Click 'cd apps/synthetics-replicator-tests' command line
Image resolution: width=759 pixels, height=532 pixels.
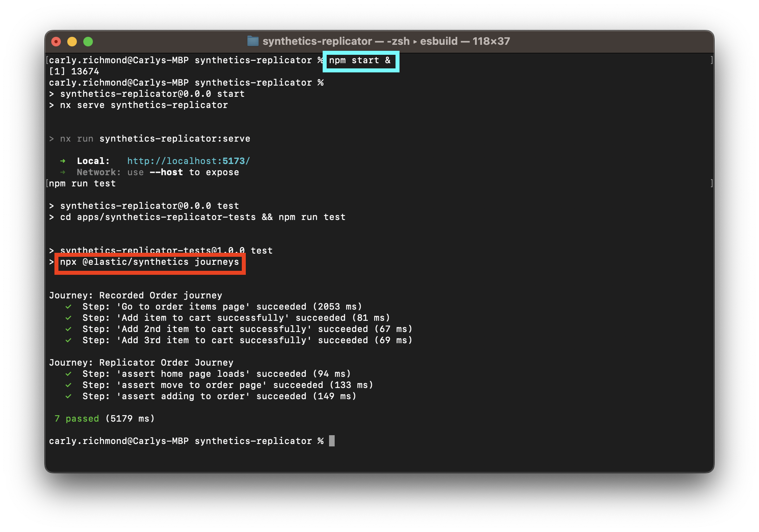(x=197, y=217)
